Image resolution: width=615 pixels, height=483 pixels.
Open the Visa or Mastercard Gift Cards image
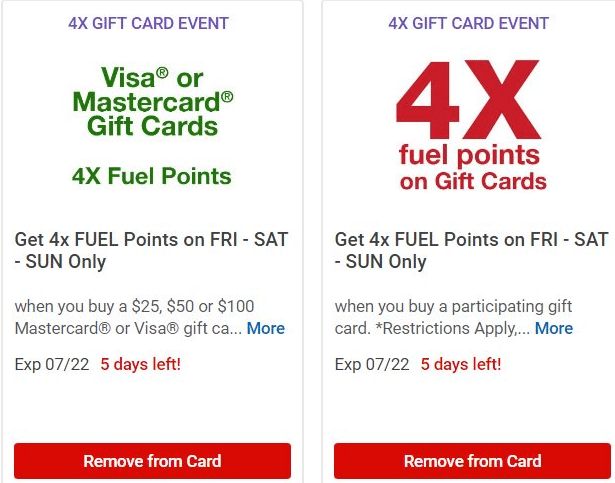tap(152, 126)
